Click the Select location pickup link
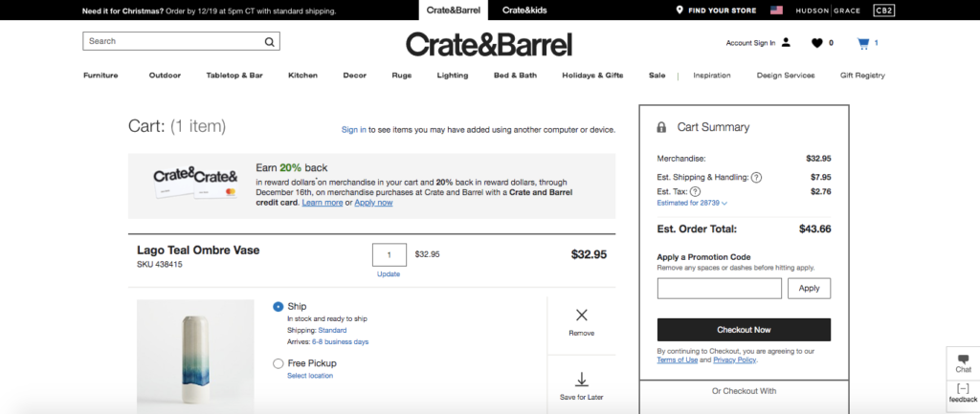 pos(310,376)
